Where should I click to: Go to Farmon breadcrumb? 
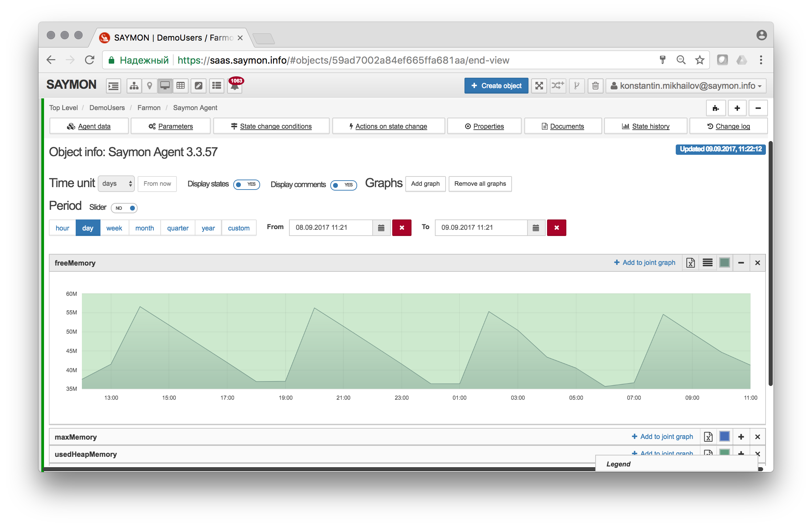[x=149, y=108]
